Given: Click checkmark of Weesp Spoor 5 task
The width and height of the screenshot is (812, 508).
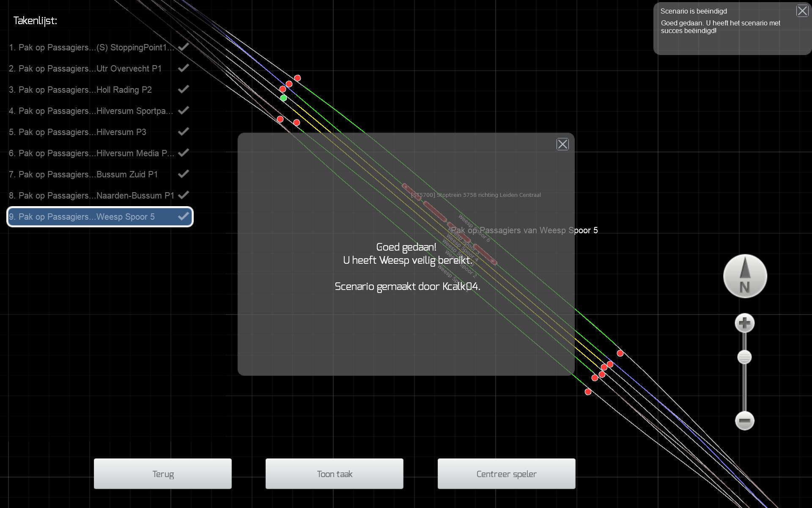Looking at the screenshot, I should [183, 216].
